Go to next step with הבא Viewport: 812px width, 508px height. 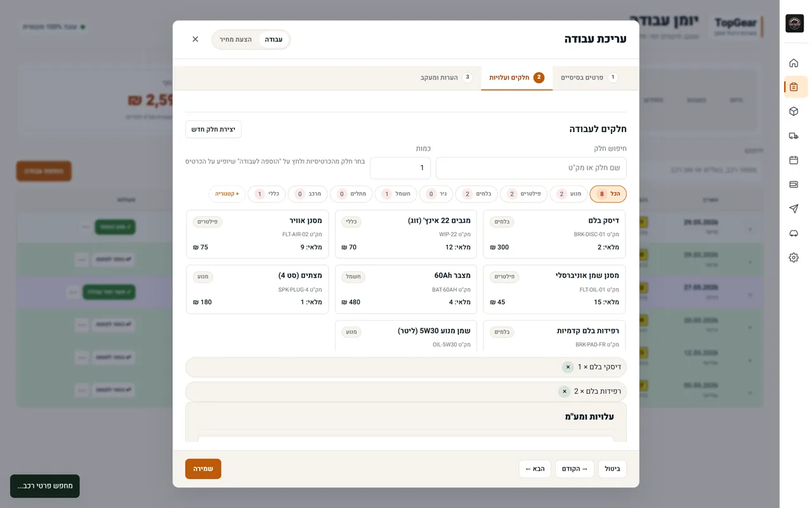click(535, 469)
